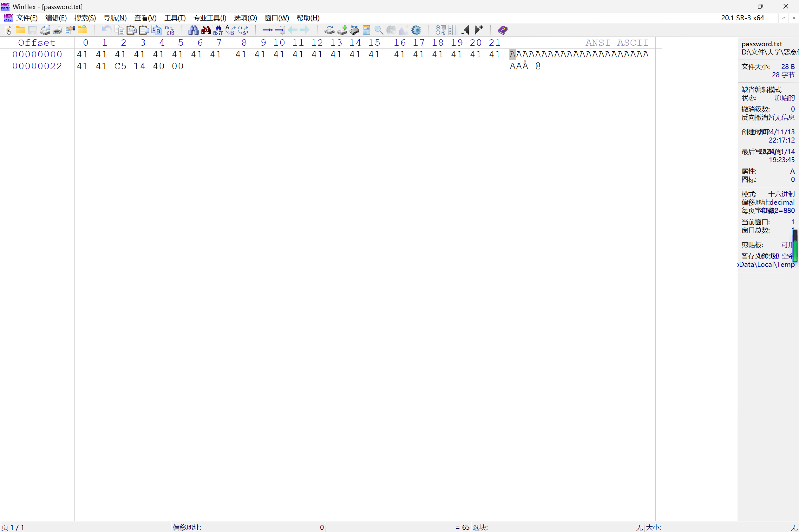Click the Open file folder icon
The width and height of the screenshot is (799, 532).
[x=20, y=30]
